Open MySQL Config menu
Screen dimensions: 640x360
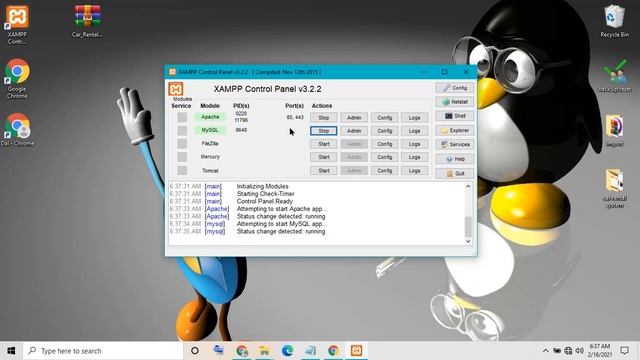(384, 131)
